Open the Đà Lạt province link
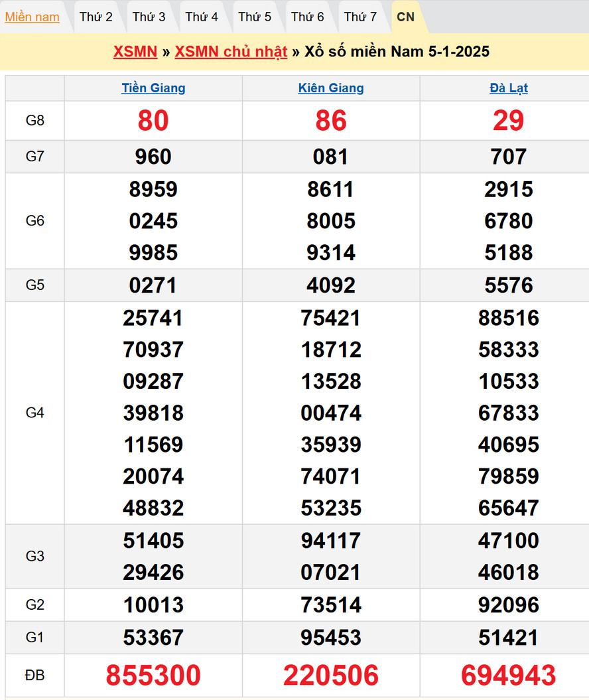Image resolution: width=589 pixels, height=700 pixels. 509,88
